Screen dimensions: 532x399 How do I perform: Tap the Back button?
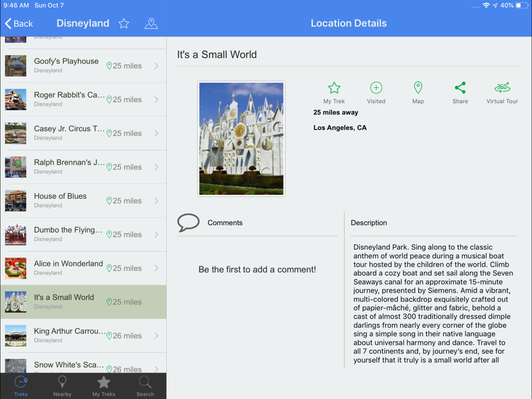click(19, 23)
